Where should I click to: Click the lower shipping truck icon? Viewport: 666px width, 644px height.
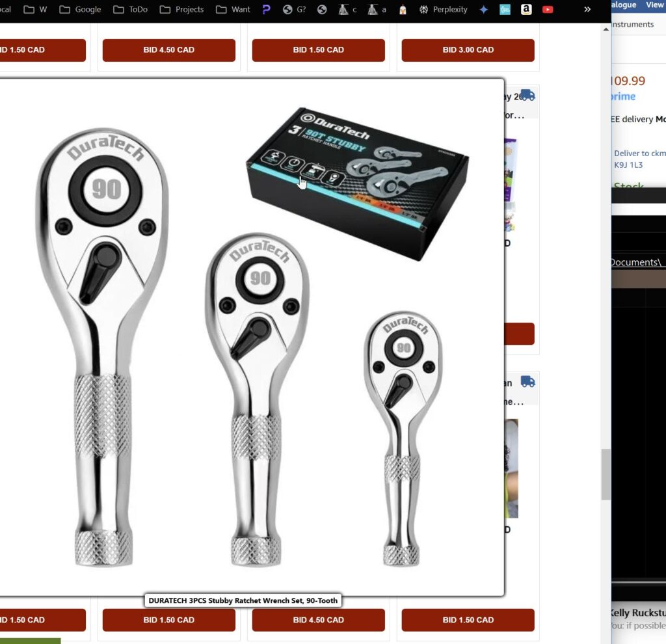tap(527, 382)
